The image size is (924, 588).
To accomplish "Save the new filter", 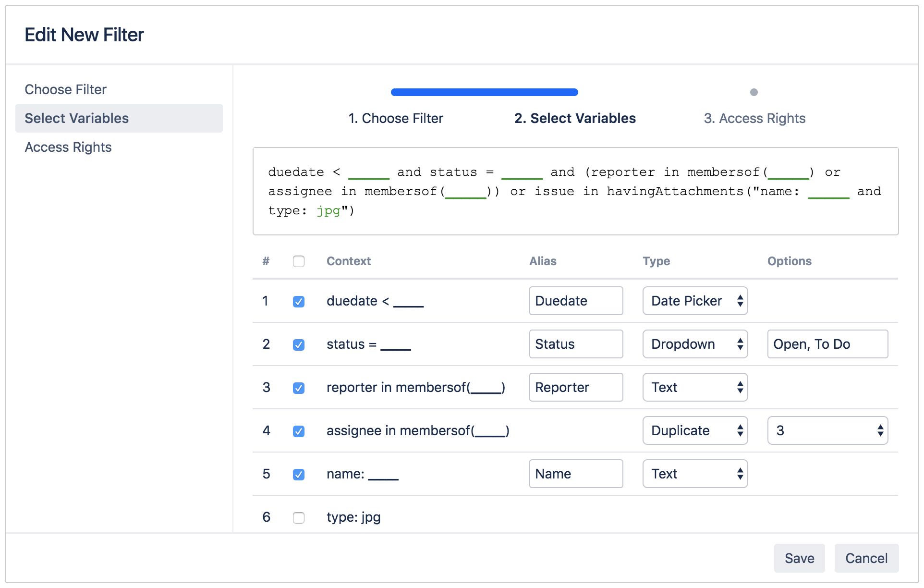I will click(799, 558).
